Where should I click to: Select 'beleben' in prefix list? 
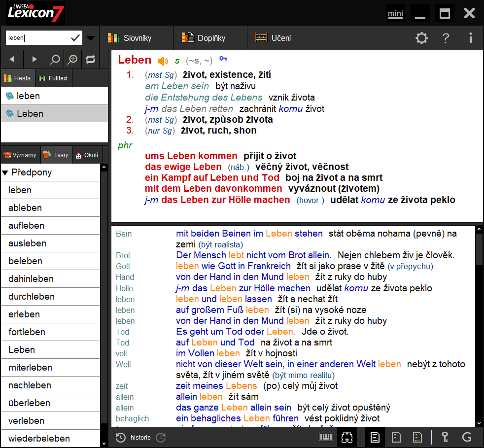[51, 261]
